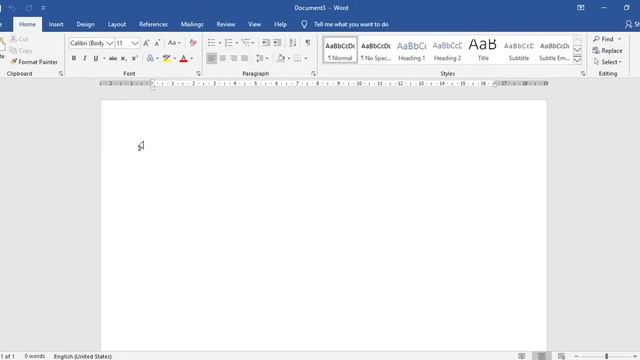Increase paragraph indent

coord(277,43)
